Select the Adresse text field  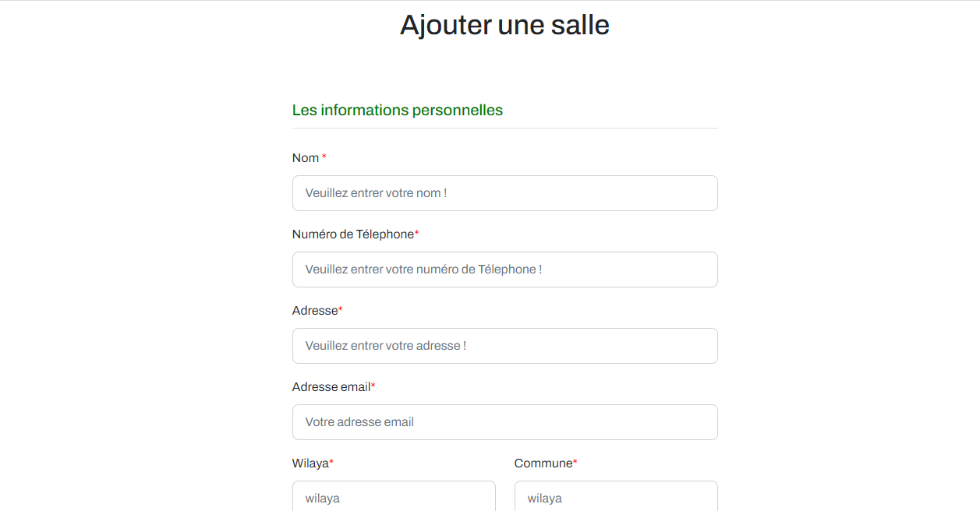[x=504, y=346]
